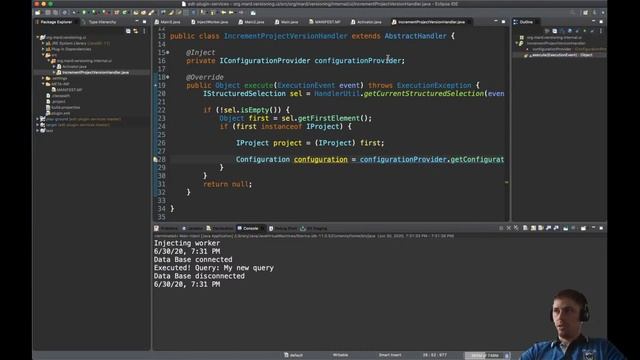640x360 pixels.
Task: Open the Main3.java editor tab
Action: pyautogui.click(x=167, y=22)
